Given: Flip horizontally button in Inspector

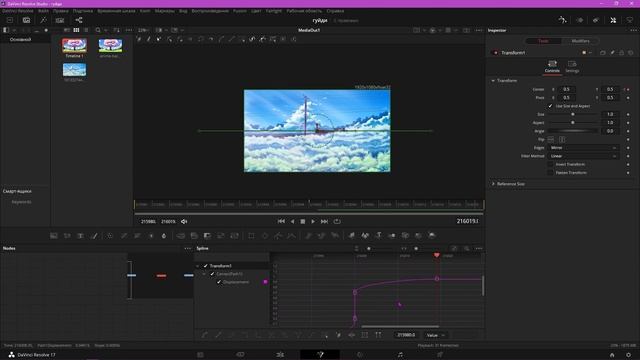Looking at the screenshot, I should [551, 139].
